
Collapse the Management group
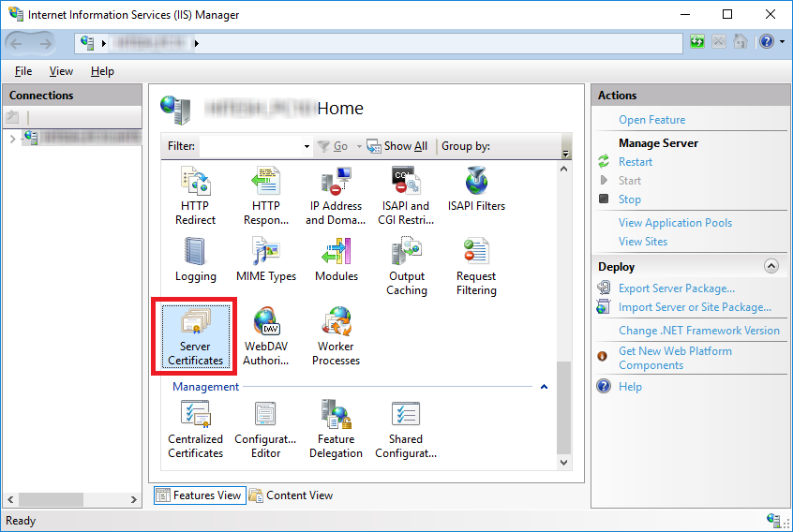click(545, 387)
